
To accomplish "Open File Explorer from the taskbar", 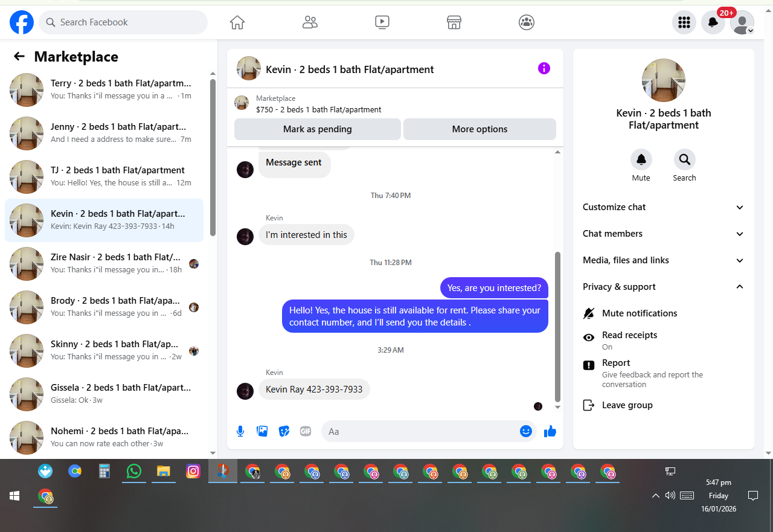I will click(163, 472).
